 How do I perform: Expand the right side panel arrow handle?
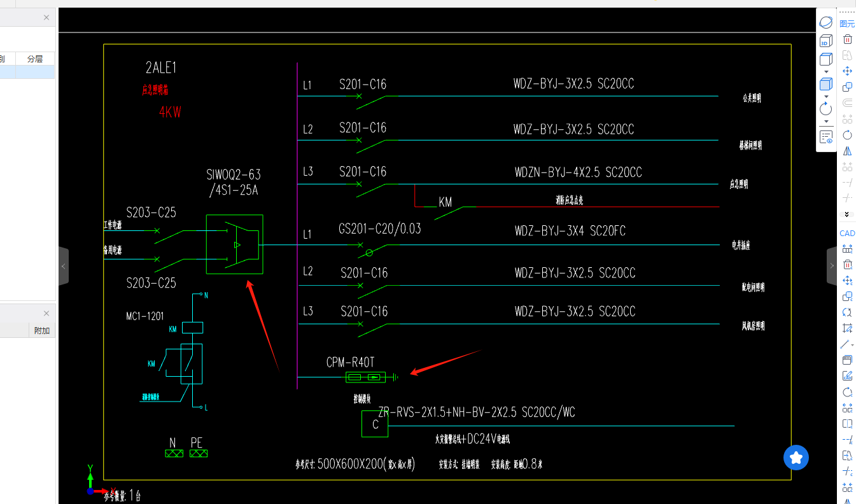832,266
